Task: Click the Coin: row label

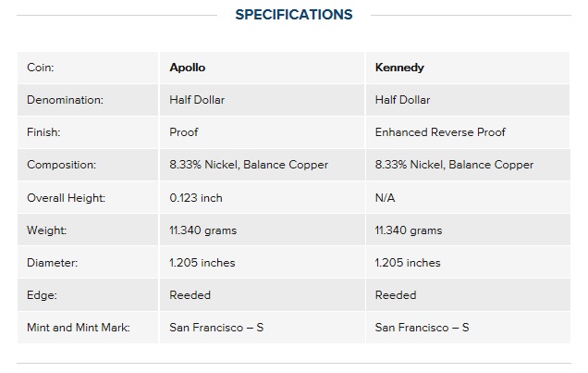Action: point(41,68)
